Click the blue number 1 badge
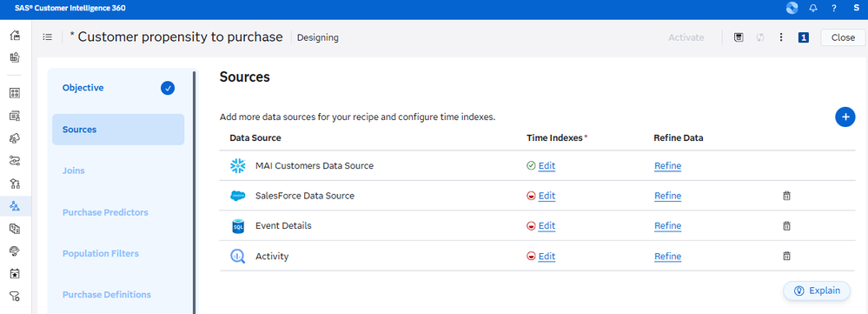 803,37
